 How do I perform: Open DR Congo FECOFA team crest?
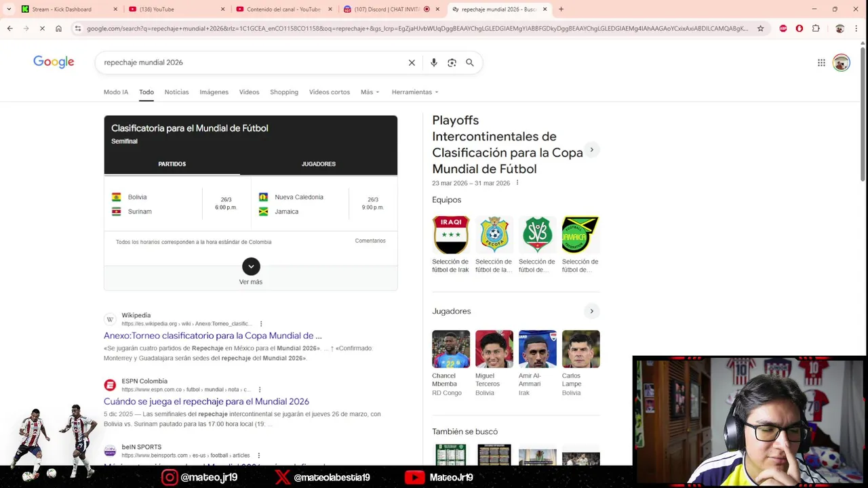point(494,235)
